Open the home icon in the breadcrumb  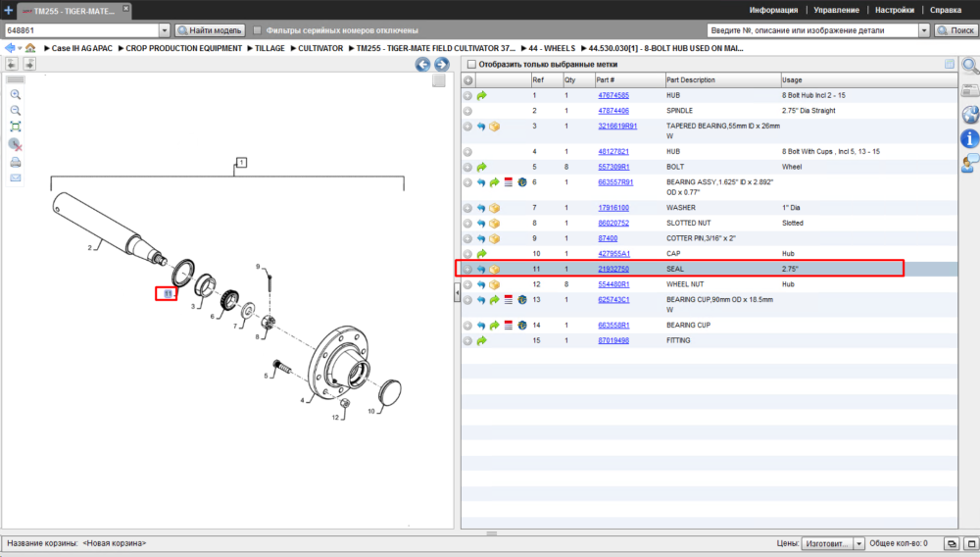point(30,48)
